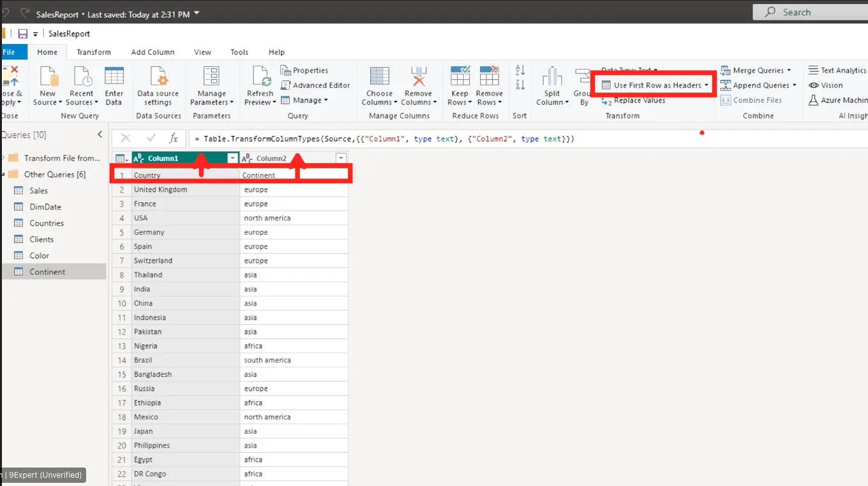Viewport: 868px width, 486px height.
Task: Confirm formula with checkmark icon
Action: point(151,138)
